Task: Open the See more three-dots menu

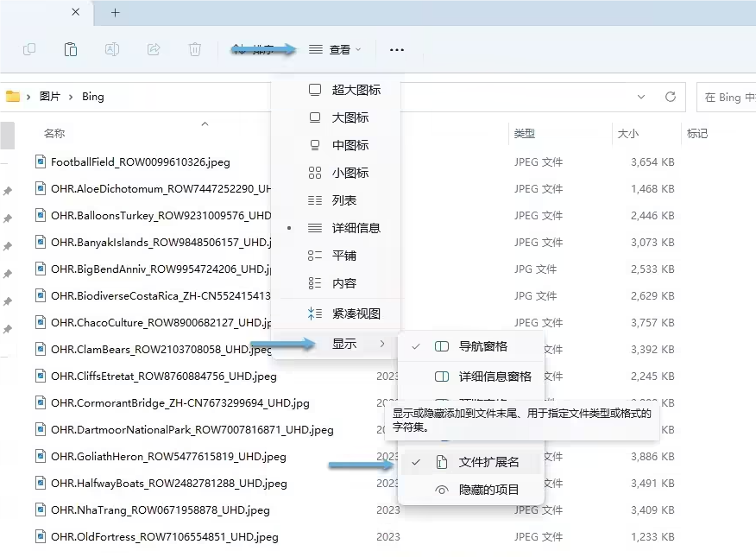Action: pyautogui.click(x=397, y=50)
